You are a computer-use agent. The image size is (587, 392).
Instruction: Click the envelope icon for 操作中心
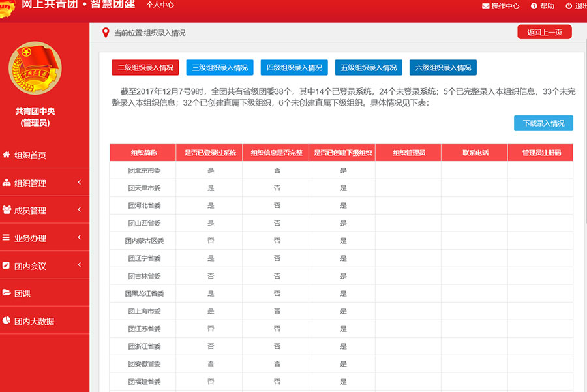pyautogui.click(x=485, y=6)
